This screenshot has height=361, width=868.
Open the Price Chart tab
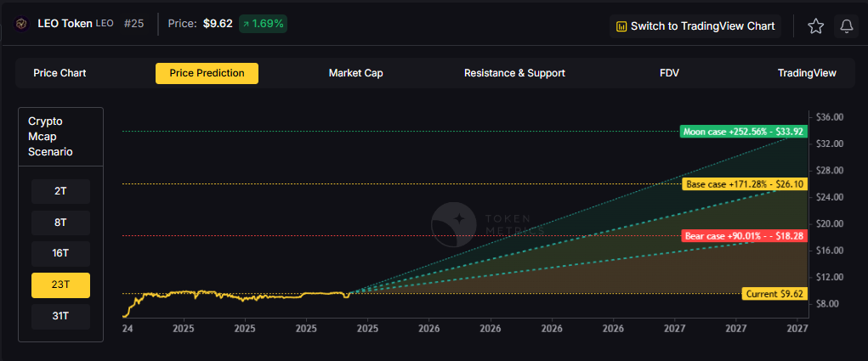click(x=60, y=73)
